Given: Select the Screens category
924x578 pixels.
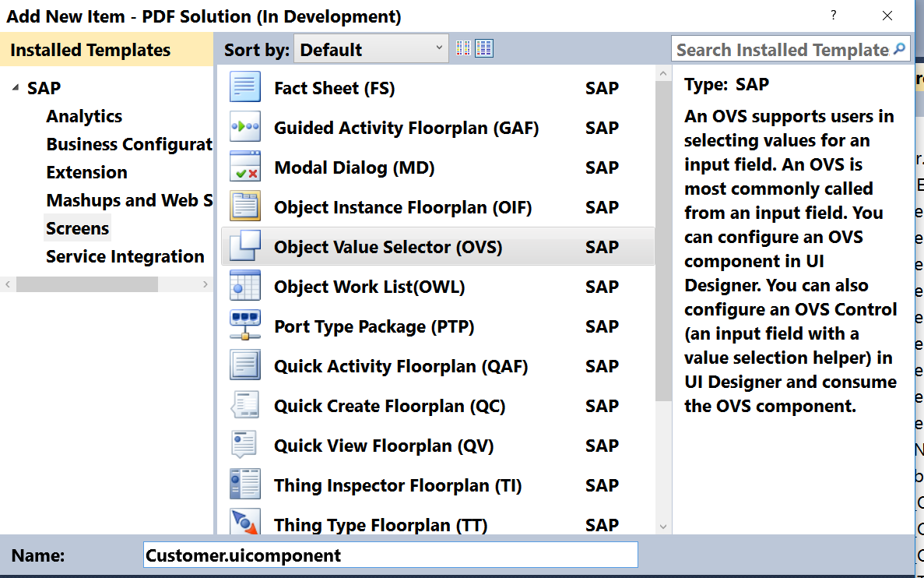Looking at the screenshot, I should point(77,228).
